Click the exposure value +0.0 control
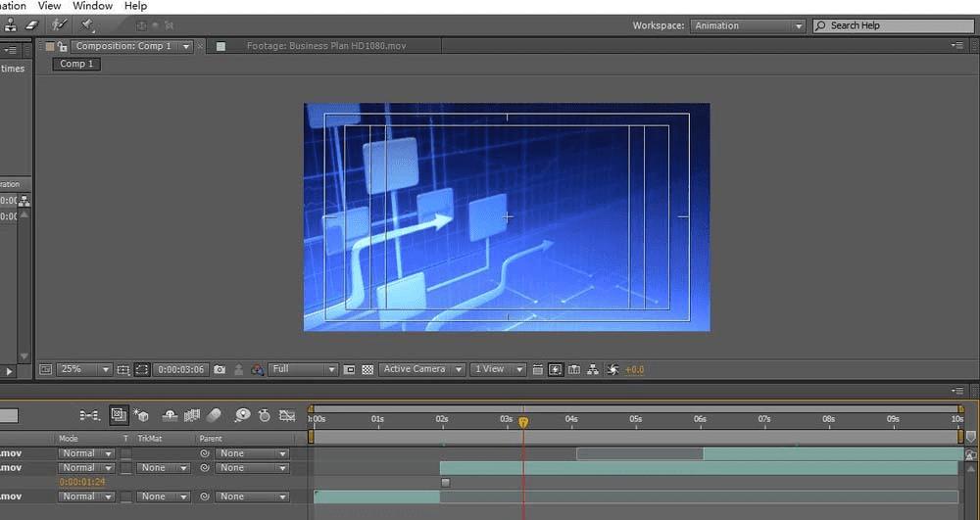The image size is (980, 520). coord(634,370)
